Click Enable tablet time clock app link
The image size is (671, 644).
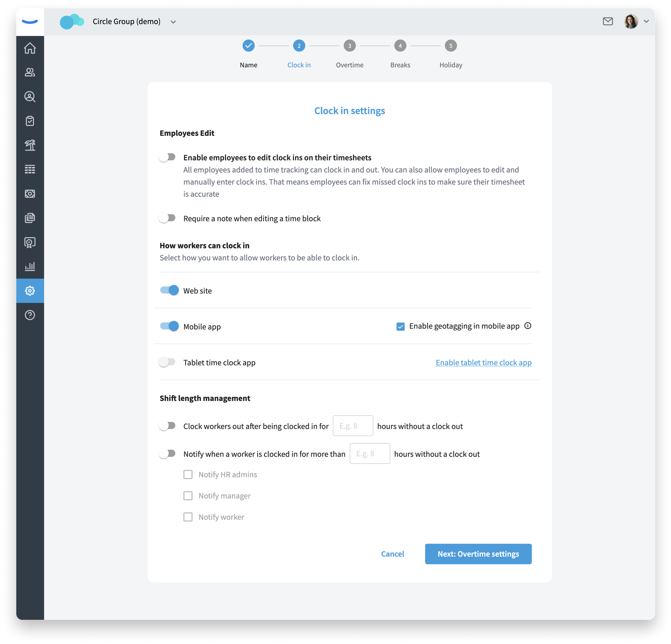point(484,363)
